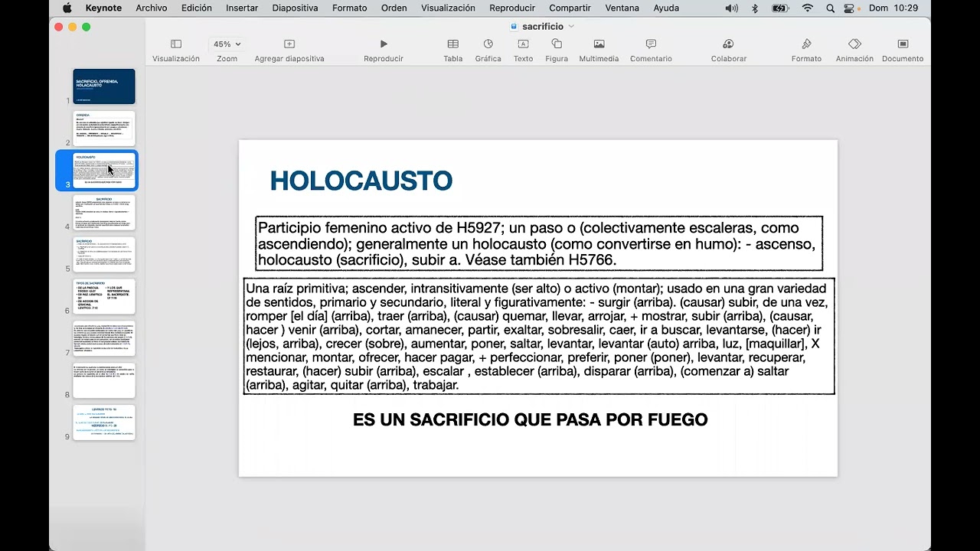Viewport: 980px width, 551px height.
Task: Open Control Center icon
Action: pos(849,8)
